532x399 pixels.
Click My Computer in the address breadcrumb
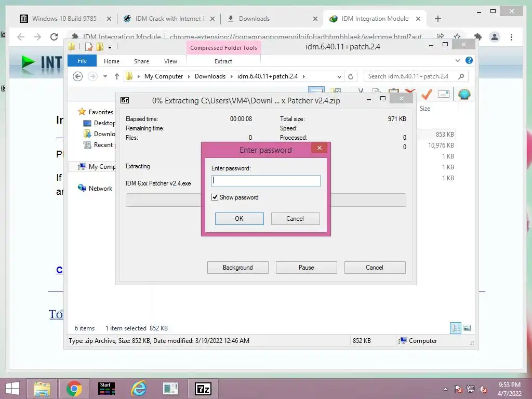coord(164,76)
